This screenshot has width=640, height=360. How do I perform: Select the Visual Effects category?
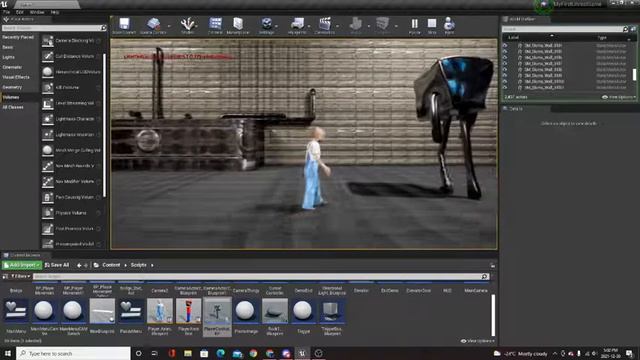[16, 77]
